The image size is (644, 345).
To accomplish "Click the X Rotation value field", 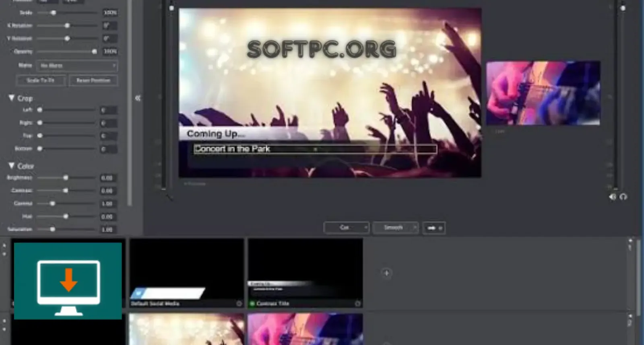I will tap(109, 25).
